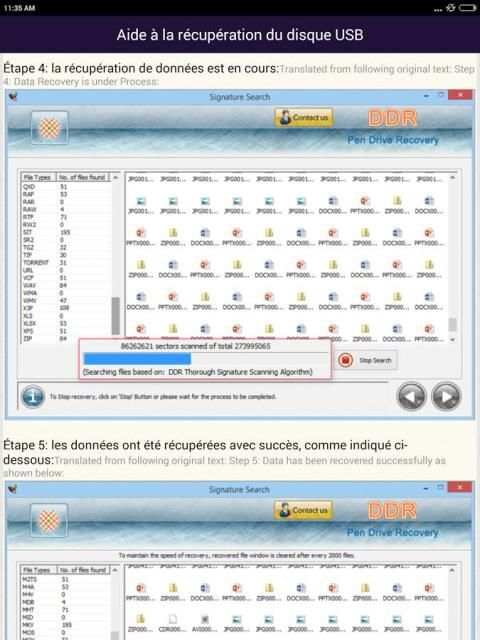Screen dimensions: 480x640
Task: Select the MHT row in Step 5 list
Action: click(x=66, y=610)
